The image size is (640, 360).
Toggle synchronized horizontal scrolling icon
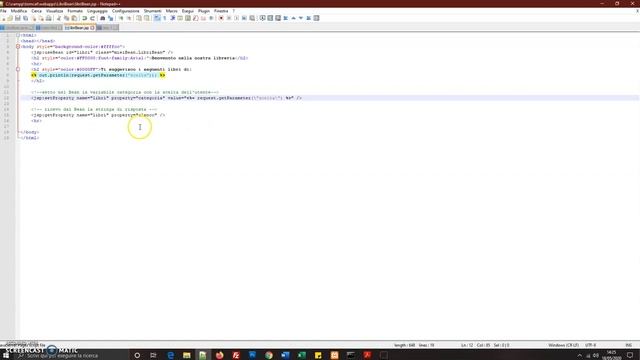click(147, 18)
